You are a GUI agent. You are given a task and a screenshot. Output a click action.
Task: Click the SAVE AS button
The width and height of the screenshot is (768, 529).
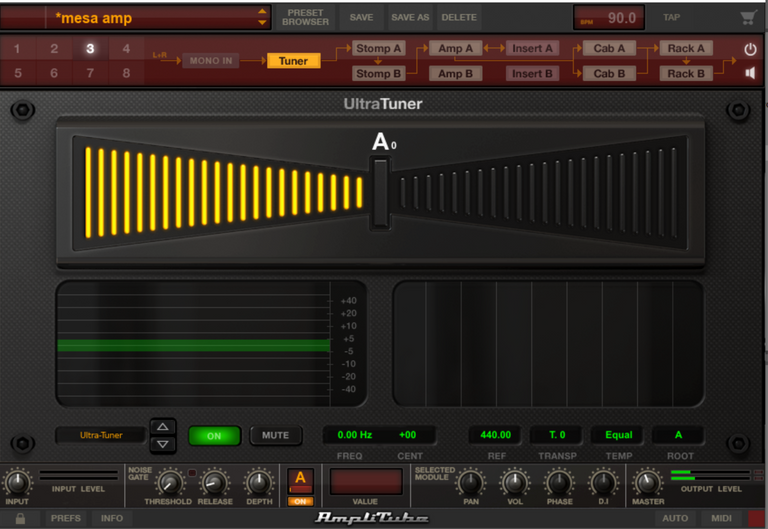click(410, 18)
